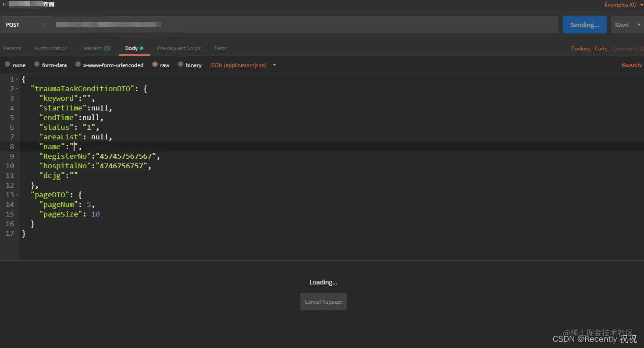Open the Pre-request Script tab
Viewport: 644px width, 348px height.
tap(178, 48)
